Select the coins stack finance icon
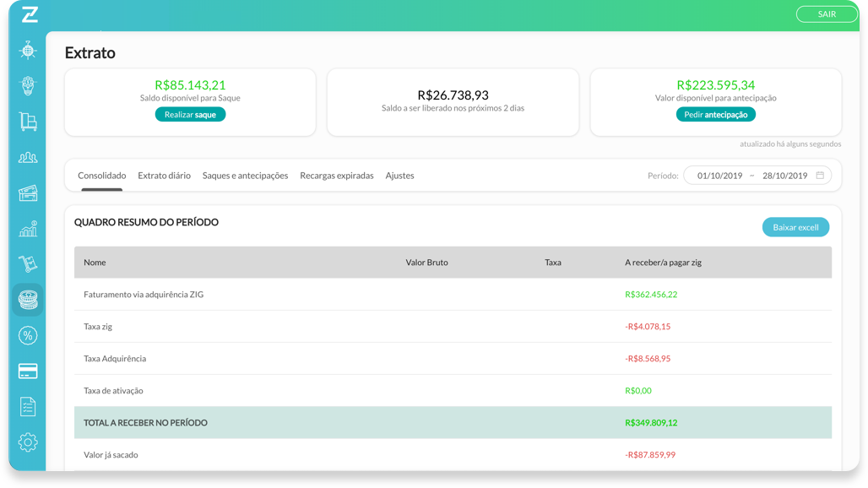The width and height of the screenshot is (868, 488). click(x=28, y=300)
